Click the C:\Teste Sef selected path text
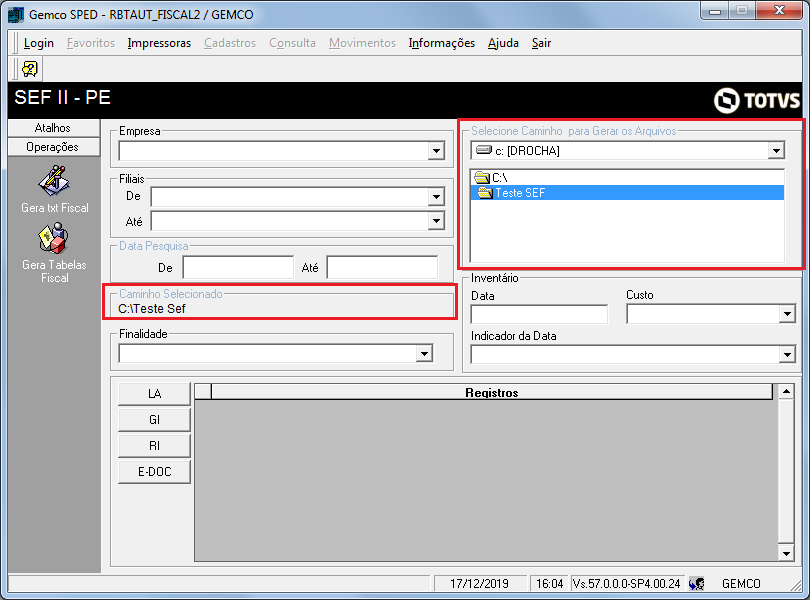810x600 pixels. point(152,309)
